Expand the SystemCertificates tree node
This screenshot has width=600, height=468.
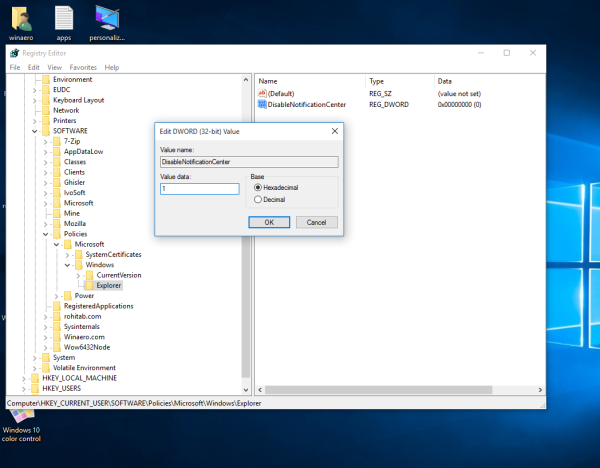(x=67, y=255)
